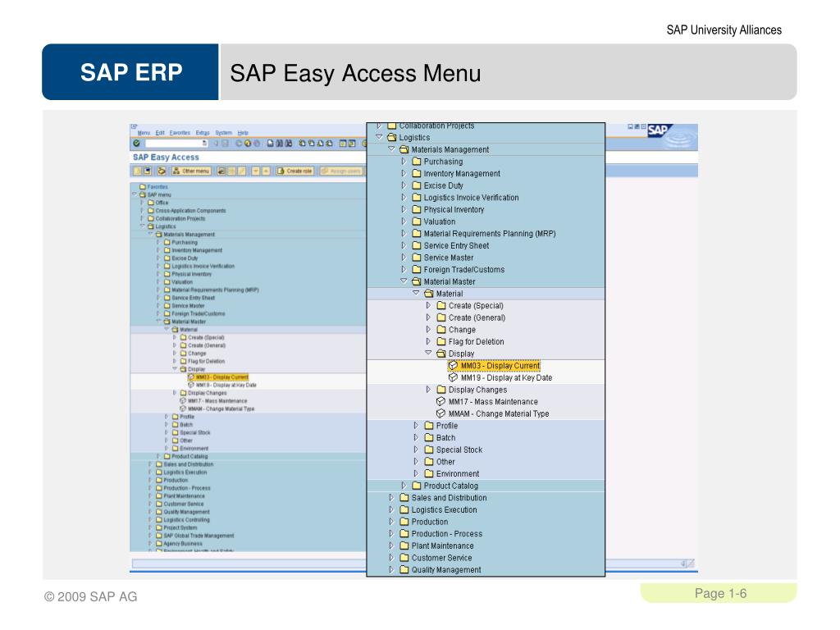This screenshot has height=630, width=840.
Task: Click 'Special Stock' in magnified tree
Action: click(x=459, y=450)
